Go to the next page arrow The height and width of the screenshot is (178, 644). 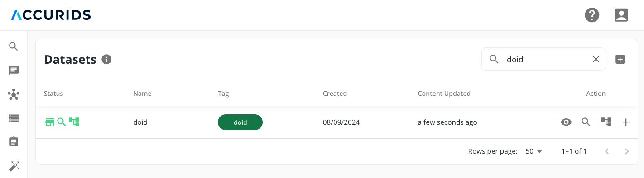pyautogui.click(x=627, y=151)
